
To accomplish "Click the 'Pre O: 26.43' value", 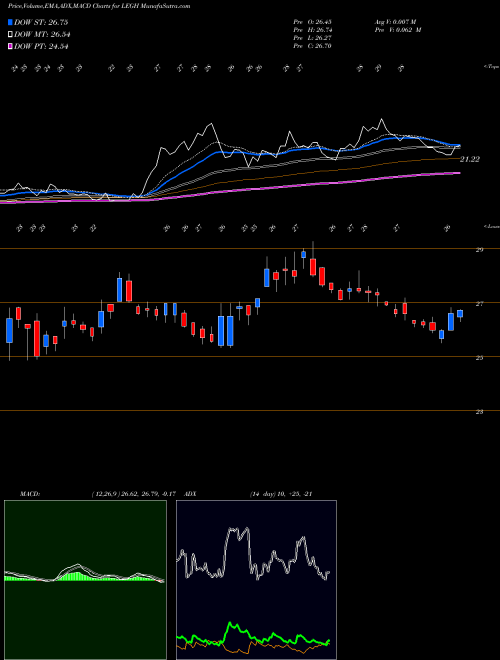I will (312, 22).
